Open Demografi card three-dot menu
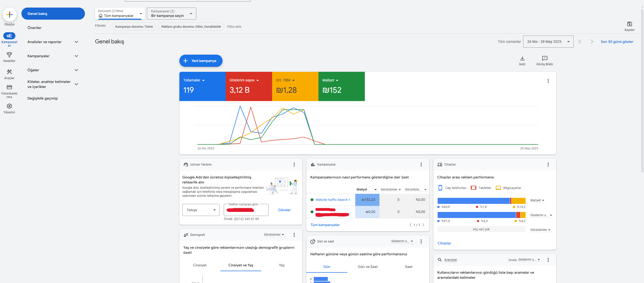 click(x=294, y=235)
